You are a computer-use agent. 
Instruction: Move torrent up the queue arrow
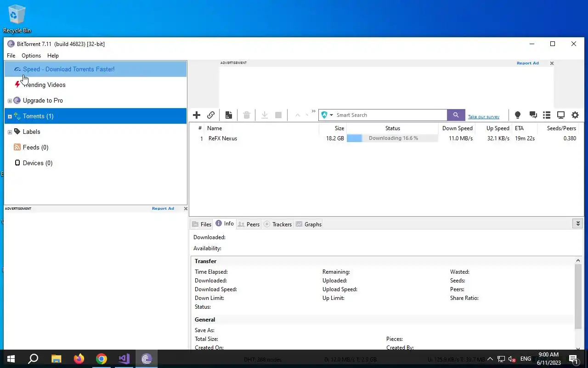(297, 115)
